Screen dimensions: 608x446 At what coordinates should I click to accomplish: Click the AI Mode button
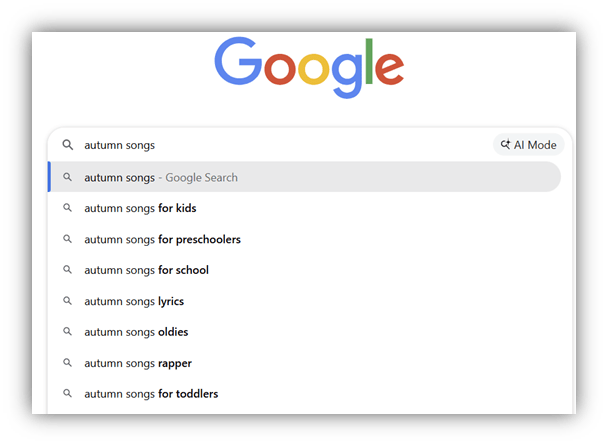click(x=529, y=145)
